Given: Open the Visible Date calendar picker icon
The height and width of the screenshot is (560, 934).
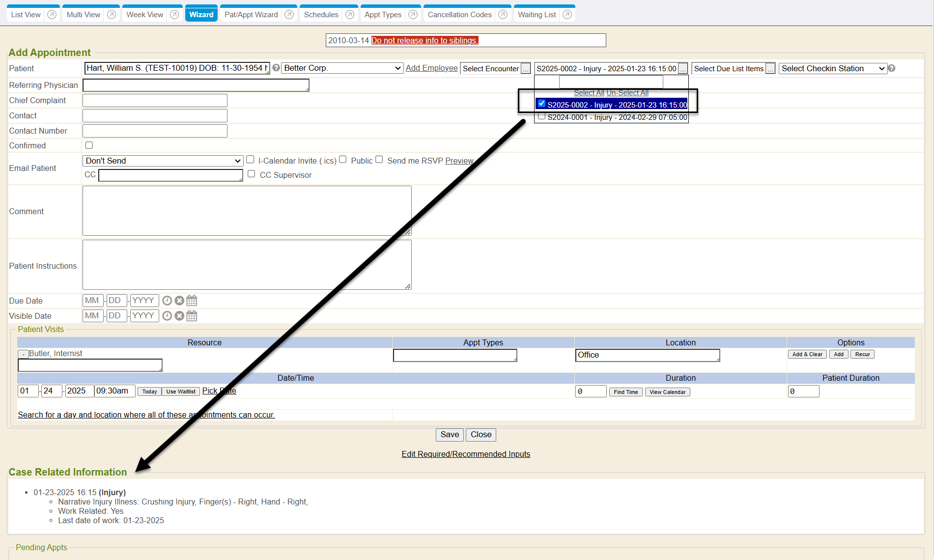Looking at the screenshot, I should point(192,316).
